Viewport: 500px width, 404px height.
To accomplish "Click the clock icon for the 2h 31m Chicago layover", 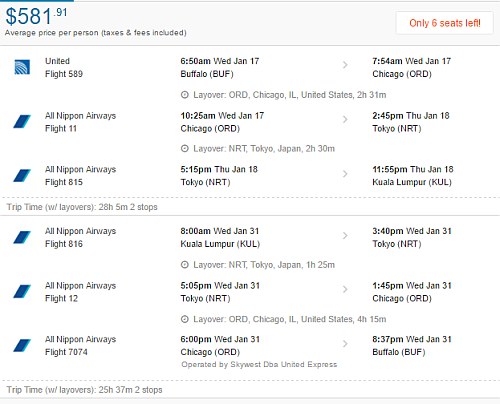I will pyautogui.click(x=185, y=95).
